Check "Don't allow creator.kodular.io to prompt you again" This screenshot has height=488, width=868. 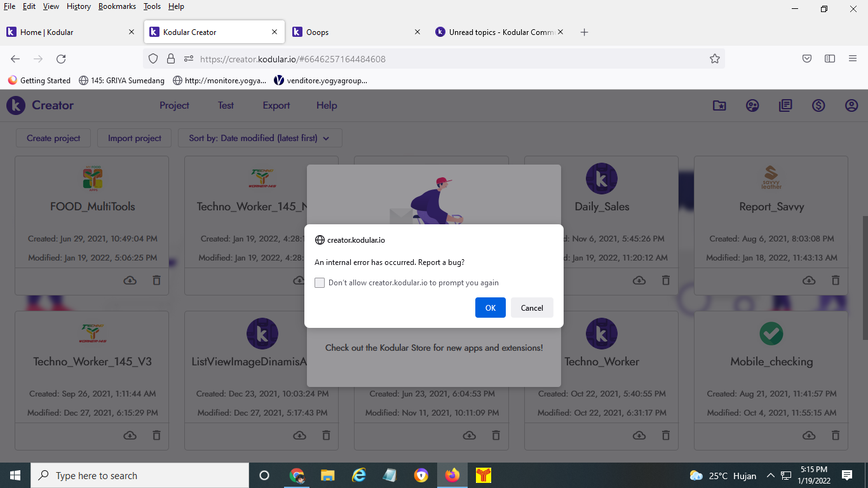[320, 283]
